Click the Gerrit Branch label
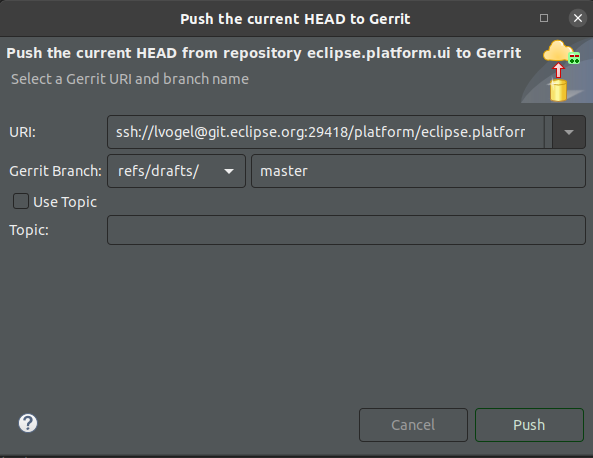Viewport: 593px width, 458px height. click(x=55, y=171)
